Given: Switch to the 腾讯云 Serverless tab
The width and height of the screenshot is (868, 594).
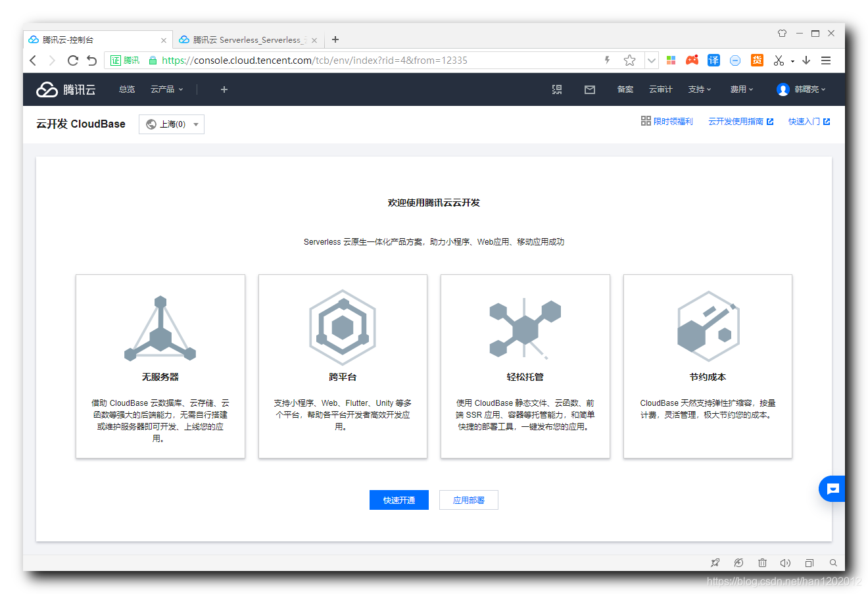Looking at the screenshot, I should click(x=248, y=40).
